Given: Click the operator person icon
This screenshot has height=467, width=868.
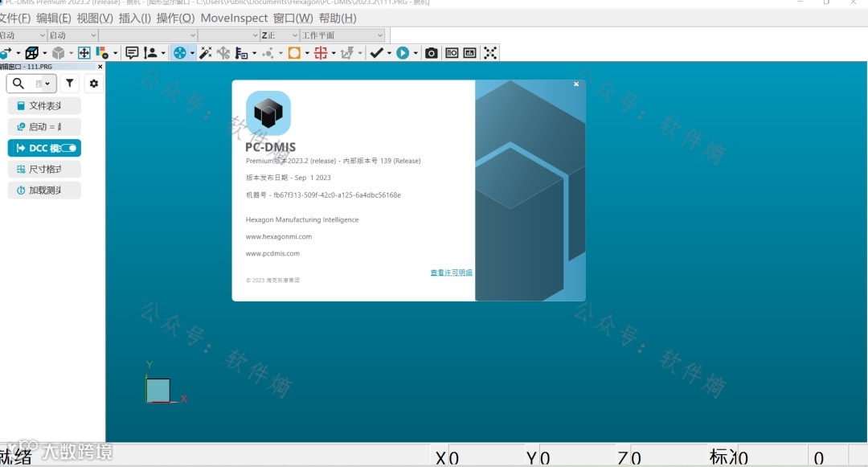Looking at the screenshot, I should (150, 53).
